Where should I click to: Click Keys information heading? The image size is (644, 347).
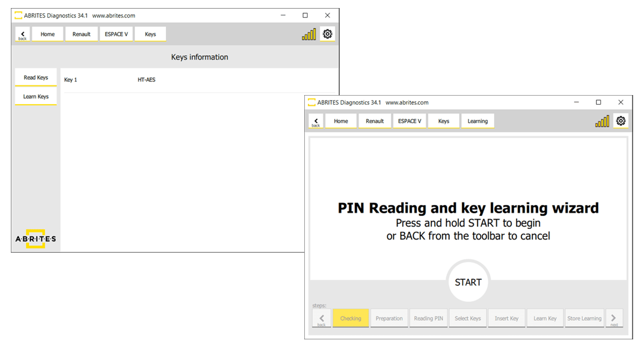[x=200, y=57]
